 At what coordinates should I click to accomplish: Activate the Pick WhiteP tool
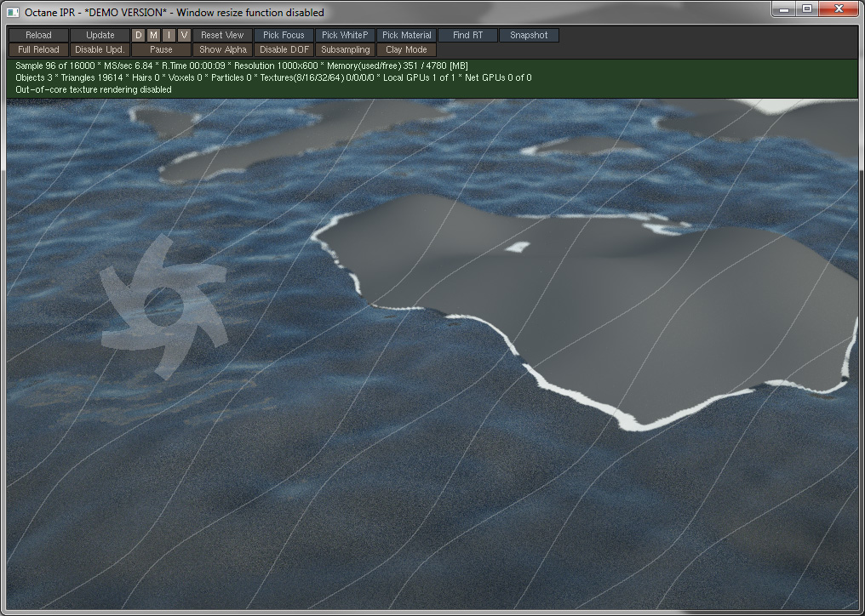(x=345, y=35)
